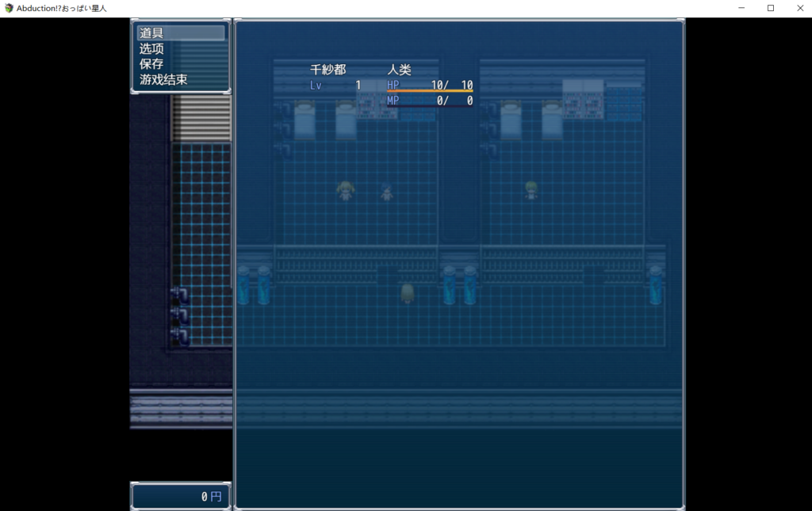This screenshot has height=511, width=812.
Task: Click the level number 1
Action: pos(358,86)
